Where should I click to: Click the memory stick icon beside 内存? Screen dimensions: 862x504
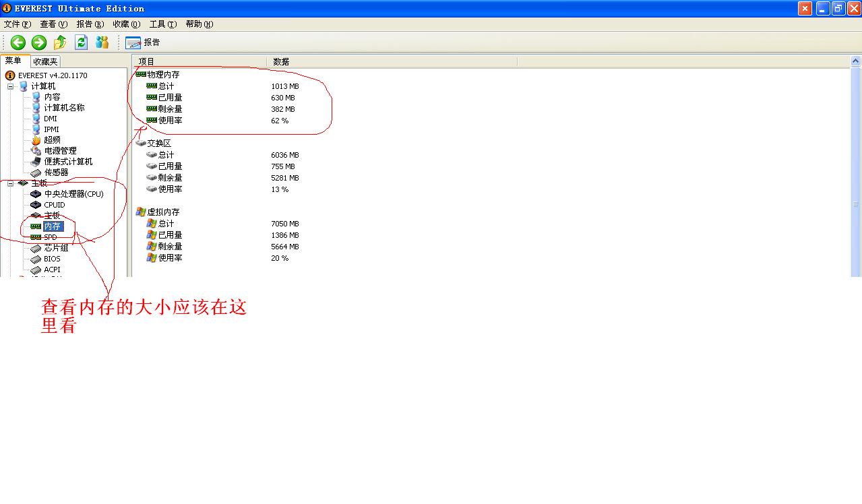36,226
